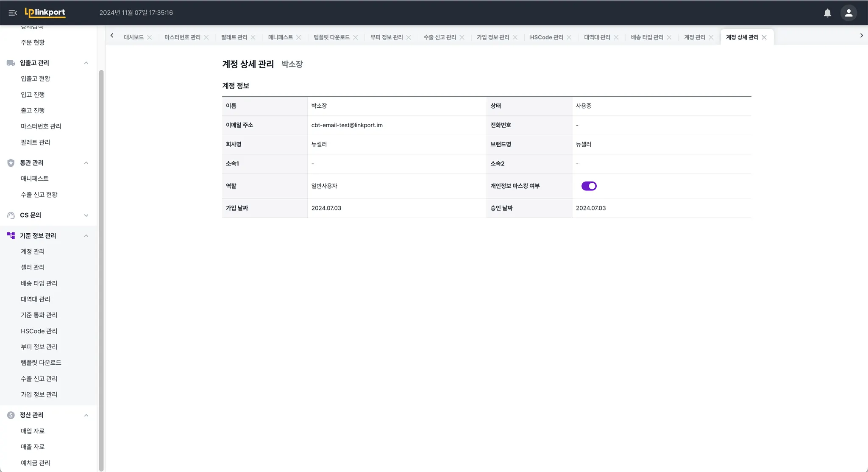868x472 pixels.
Task: Close the HSCode 관리 tab
Action: 569,37
